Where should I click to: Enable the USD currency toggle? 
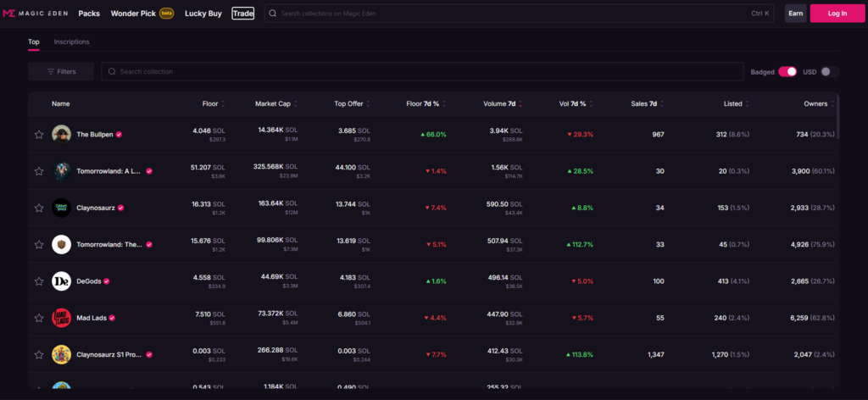click(829, 72)
